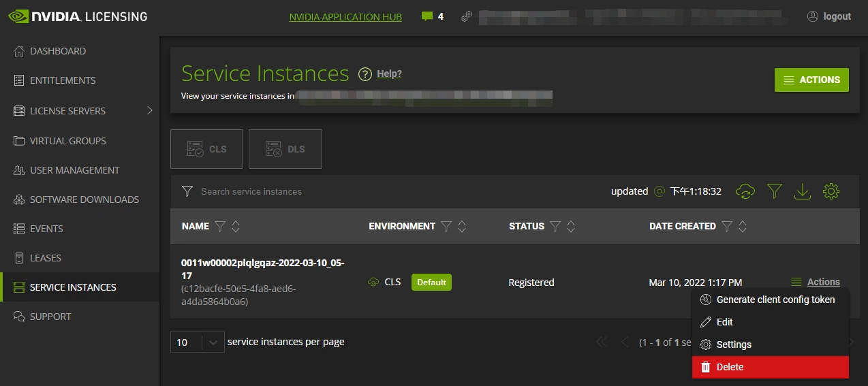This screenshot has width=868, height=386.
Task: Select Generate client config token
Action: click(771, 300)
